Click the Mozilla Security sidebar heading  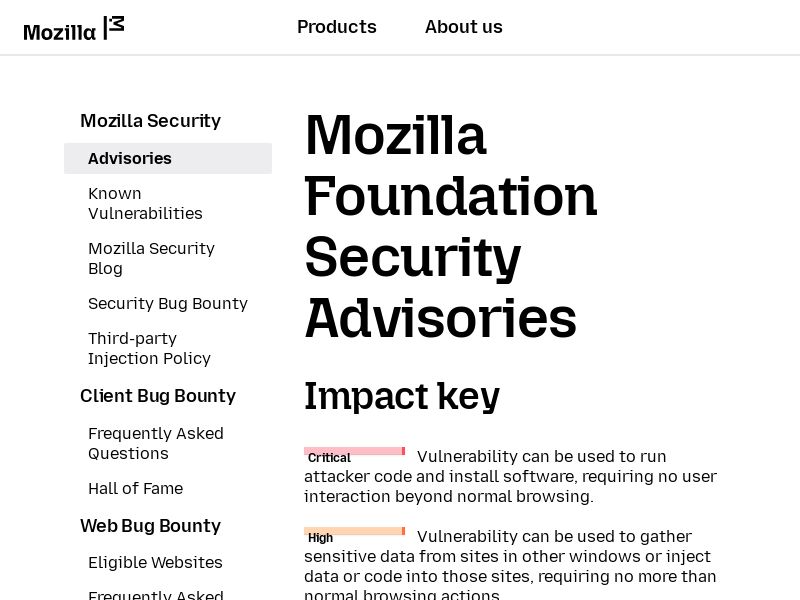tap(150, 121)
